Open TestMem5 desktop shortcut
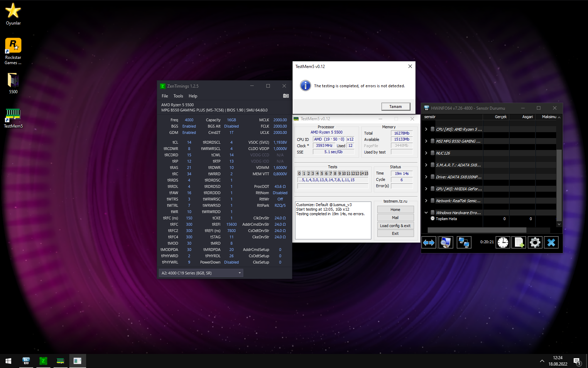This screenshot has height=368, width=588. coord(13,118)
